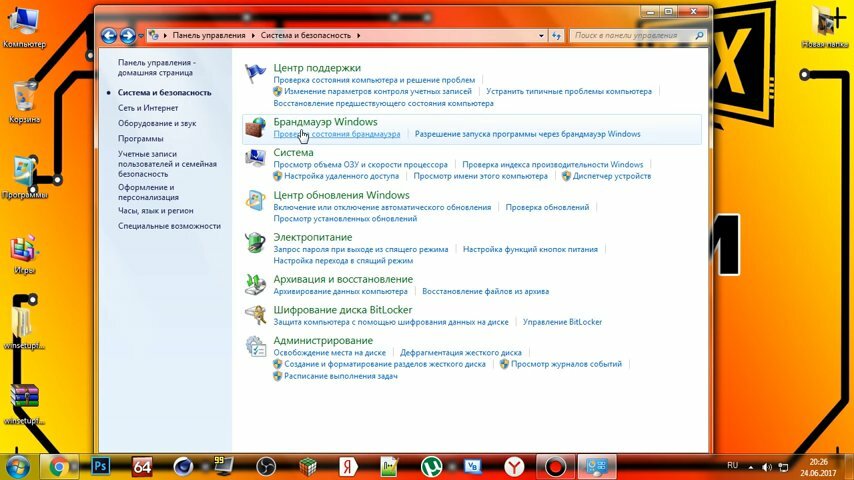854x480 pixels.
Task: Select Оборудование и звук in sidebar
Action: [157, 123]
